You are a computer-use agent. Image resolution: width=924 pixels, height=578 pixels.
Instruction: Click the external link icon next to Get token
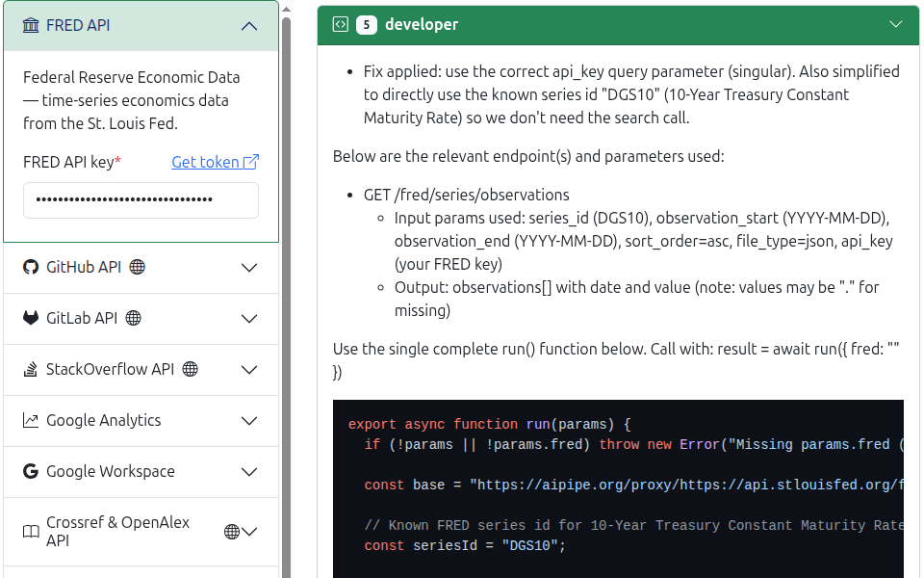(x=252, y=161)
